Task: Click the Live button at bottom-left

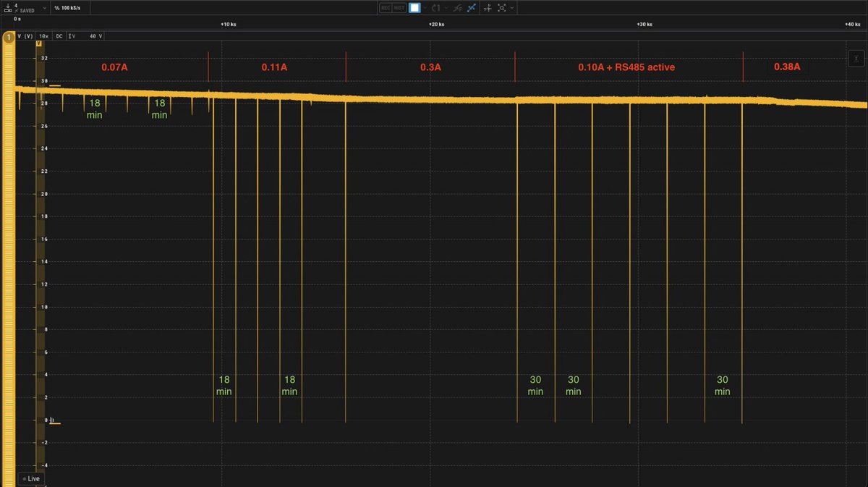Action: 32,478
